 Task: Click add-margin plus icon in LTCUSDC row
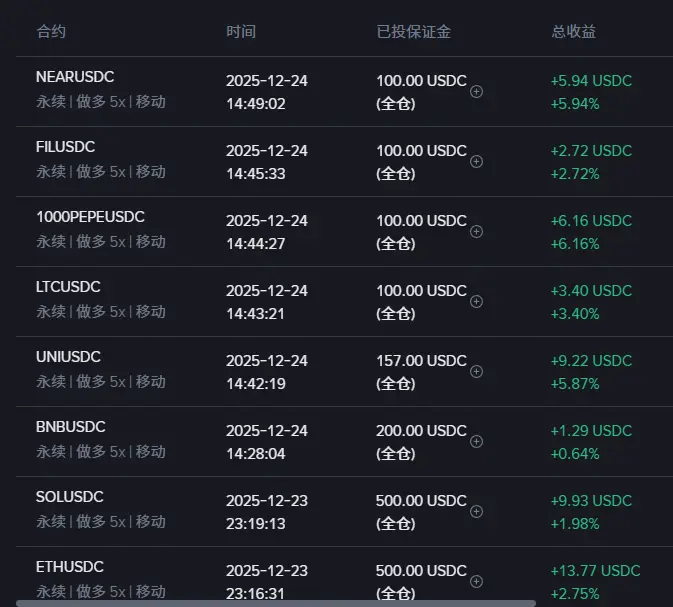pos(476,301)
